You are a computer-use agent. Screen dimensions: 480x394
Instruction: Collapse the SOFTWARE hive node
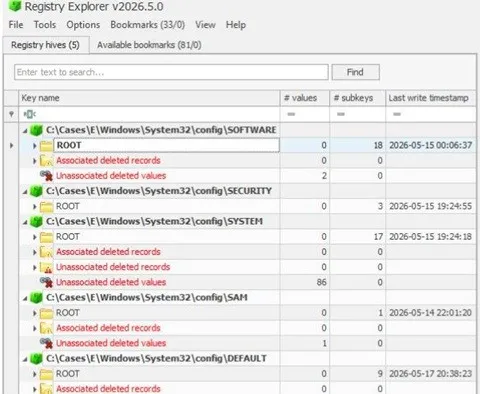25,131
